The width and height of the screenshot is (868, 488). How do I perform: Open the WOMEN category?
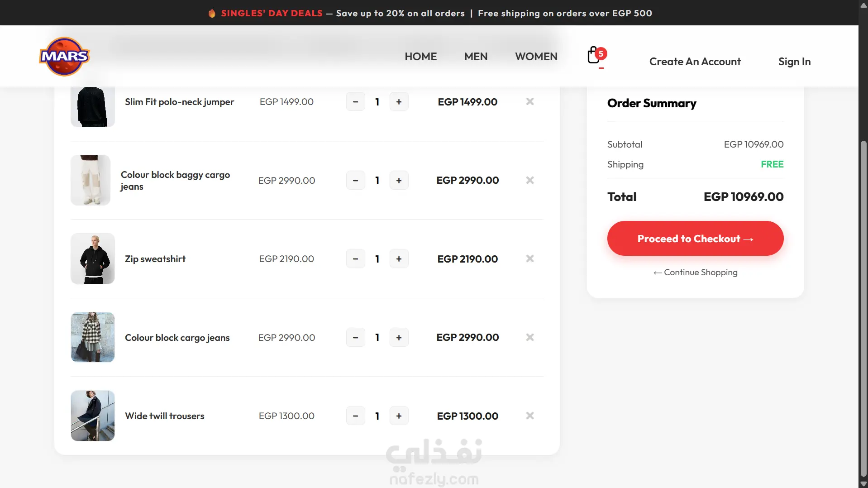coord(536,57)
